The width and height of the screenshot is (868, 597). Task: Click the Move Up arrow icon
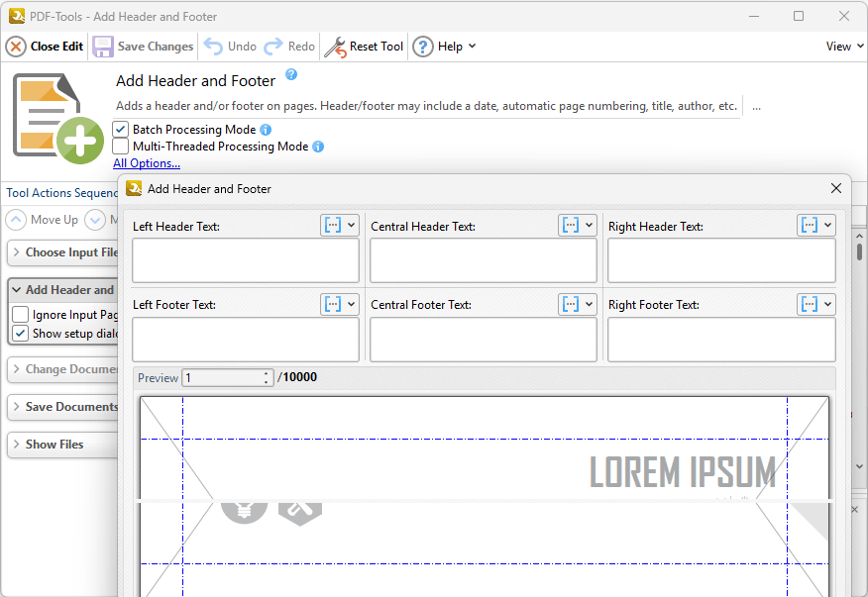tap(17, 220)
